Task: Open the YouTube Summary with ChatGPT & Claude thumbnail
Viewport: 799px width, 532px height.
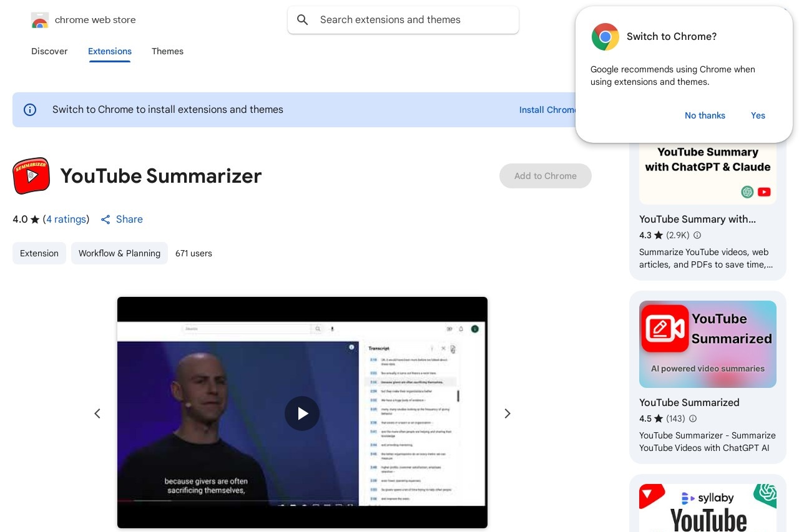Action: point(708,173)
